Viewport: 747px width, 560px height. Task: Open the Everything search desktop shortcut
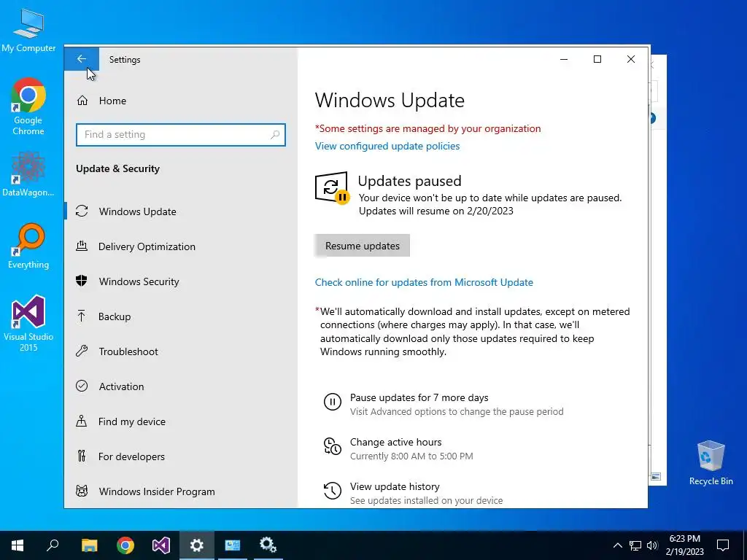coord(28,246)
